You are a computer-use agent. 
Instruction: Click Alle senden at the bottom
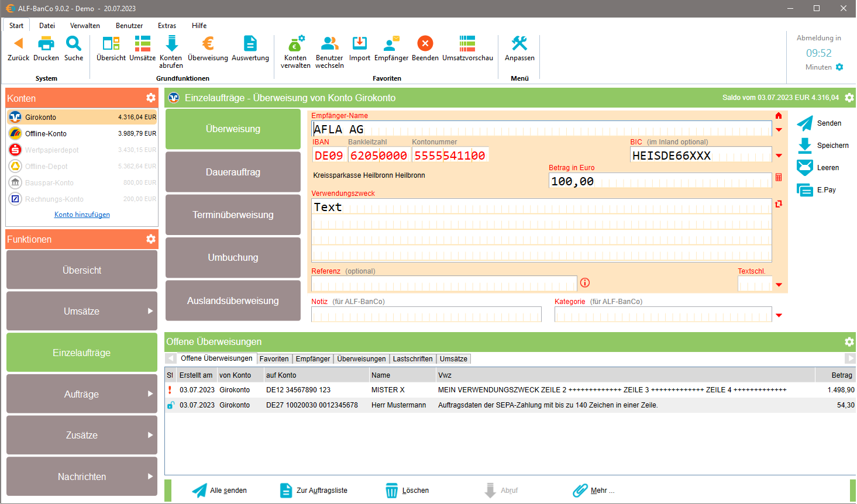[x=219, y=491]
